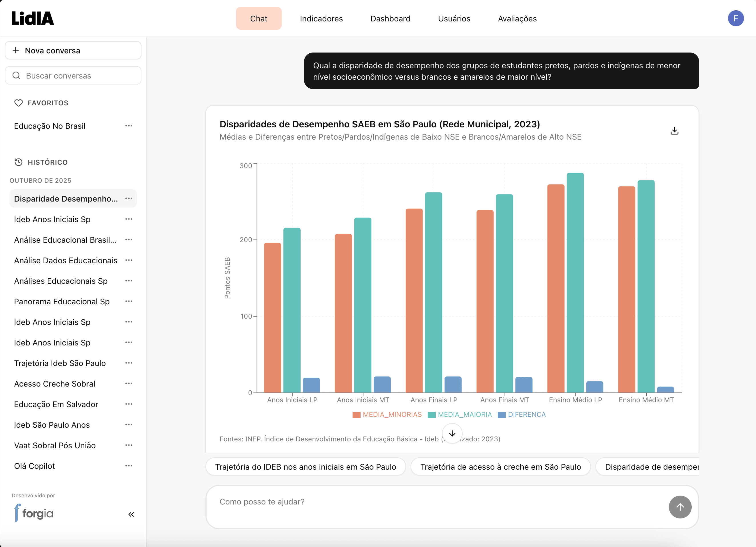The width and height of the screenshot is (756, 547).
Task: Click the plus icon for Nova conversa
Action: point(15,50)
